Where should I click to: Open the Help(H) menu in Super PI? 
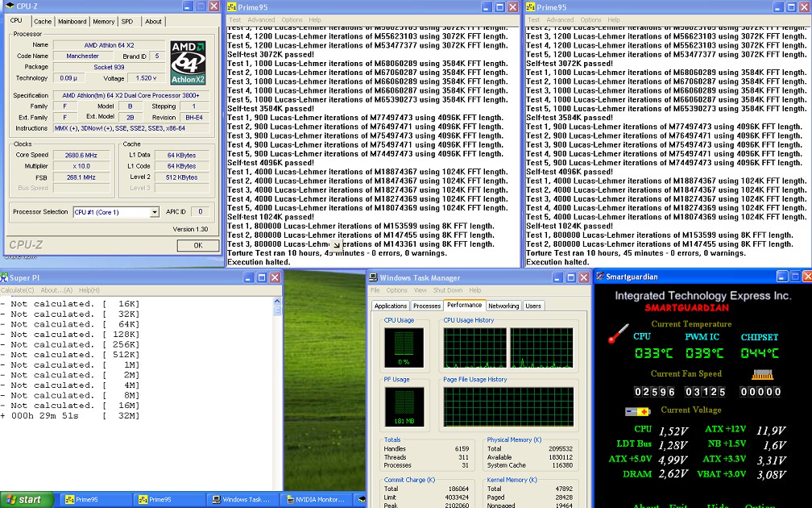click(89, 290)
